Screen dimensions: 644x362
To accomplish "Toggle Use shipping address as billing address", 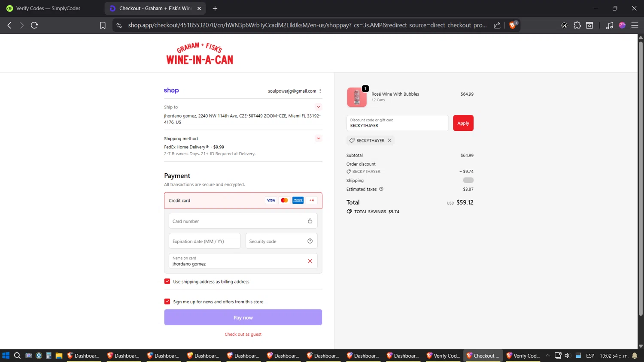I will (x=167, y=281).
